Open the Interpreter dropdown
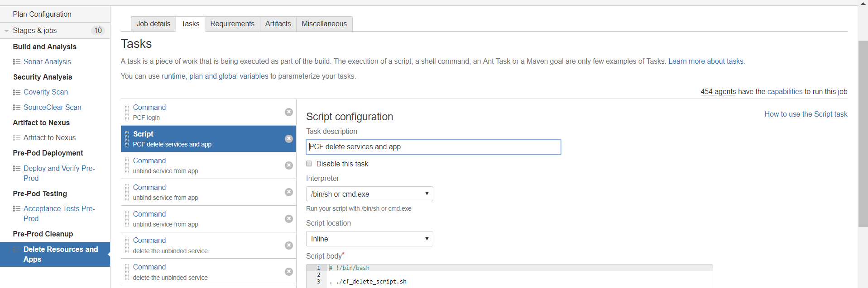Image resolution: width=868 pixels, height=288 pixels. pos(369,194)
